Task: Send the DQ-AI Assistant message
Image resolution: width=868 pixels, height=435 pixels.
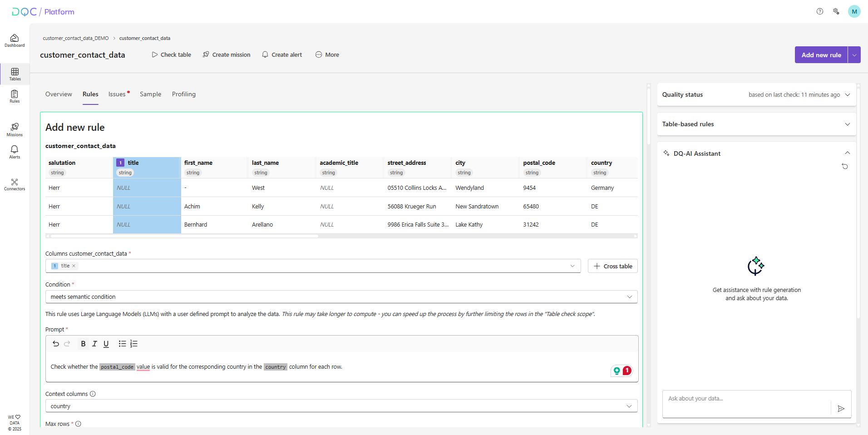Action: [x=841, y=409]
